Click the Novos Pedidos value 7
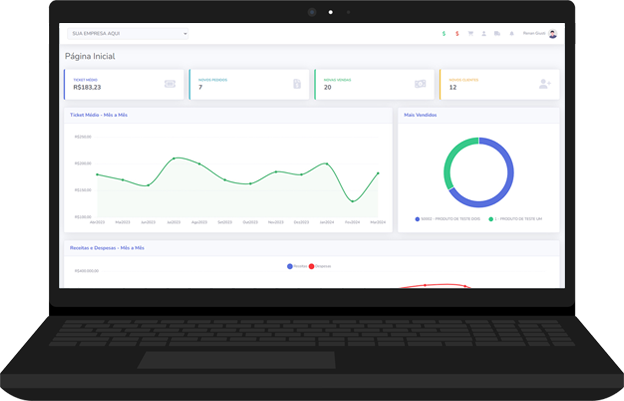624x401 pixels. [201, 88]
